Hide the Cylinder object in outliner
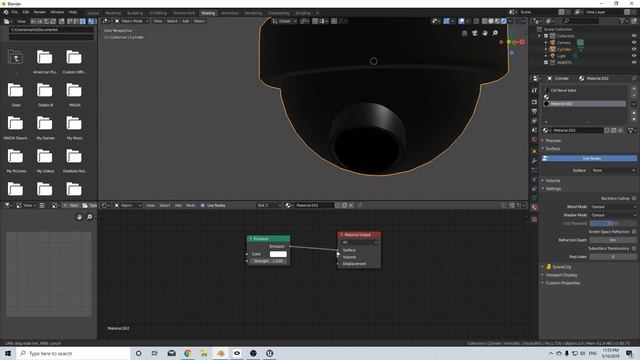This screenshot has width=640, height=360. pyautogui.click(x=634, y=49)
